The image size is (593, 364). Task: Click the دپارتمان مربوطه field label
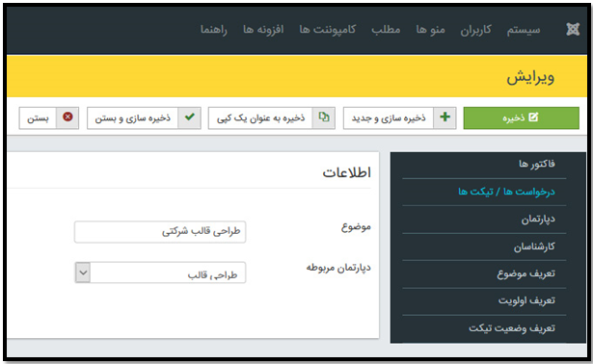click(338, 268)
